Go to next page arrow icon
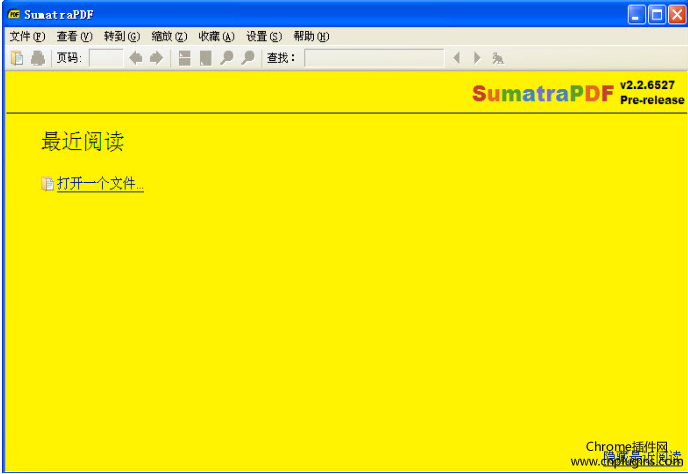 pyautogui.click(x=156, y=58)
